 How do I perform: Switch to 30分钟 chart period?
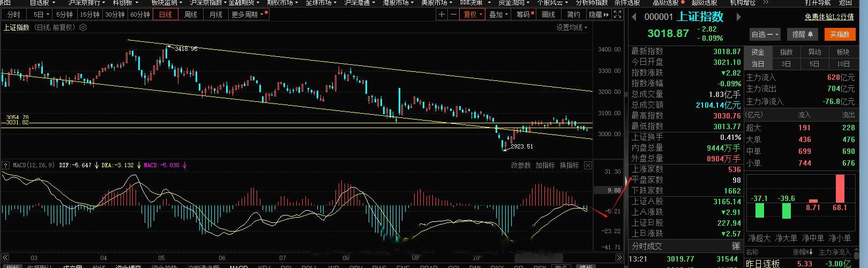pos(115,14)
